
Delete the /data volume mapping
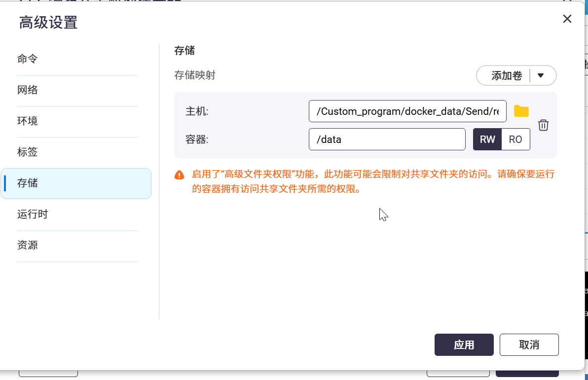tap(543, 125)
